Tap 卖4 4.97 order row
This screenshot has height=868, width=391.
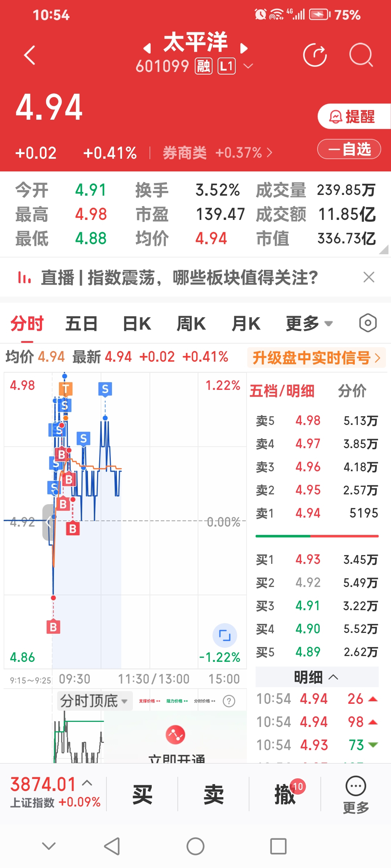pos(317,444)
